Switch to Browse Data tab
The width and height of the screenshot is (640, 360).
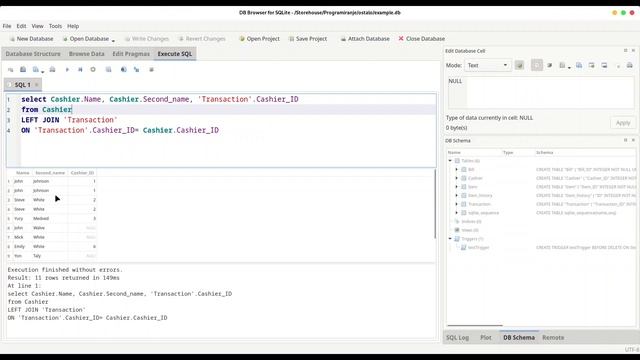pos(87,54)
